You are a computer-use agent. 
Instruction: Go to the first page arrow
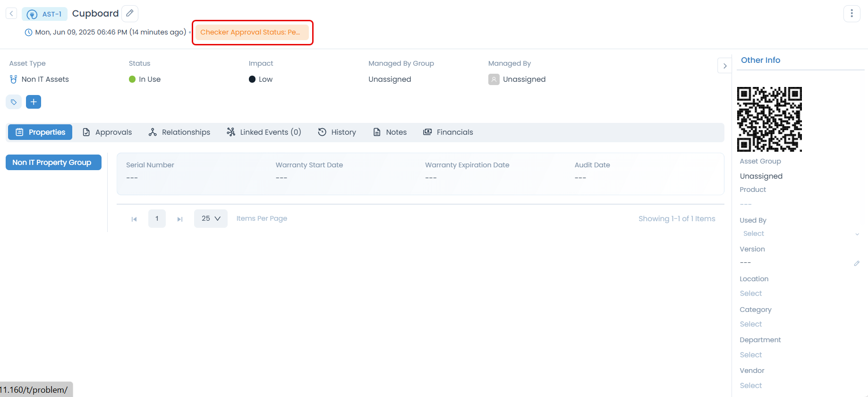(134, 219)
